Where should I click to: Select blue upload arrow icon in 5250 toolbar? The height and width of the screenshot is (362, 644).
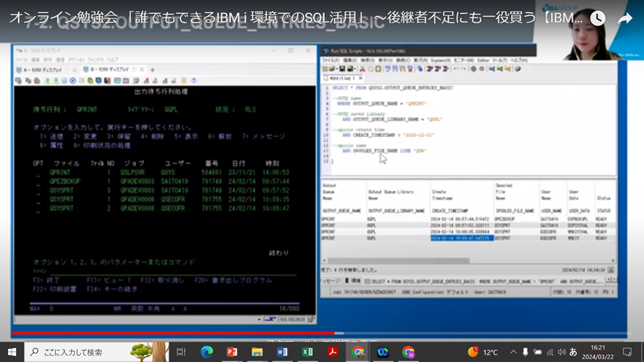(47, 81)
